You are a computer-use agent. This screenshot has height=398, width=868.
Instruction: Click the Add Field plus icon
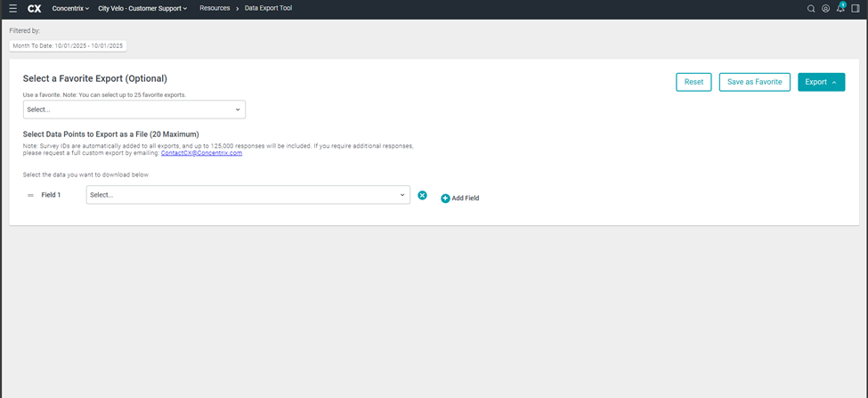(445, 198)
